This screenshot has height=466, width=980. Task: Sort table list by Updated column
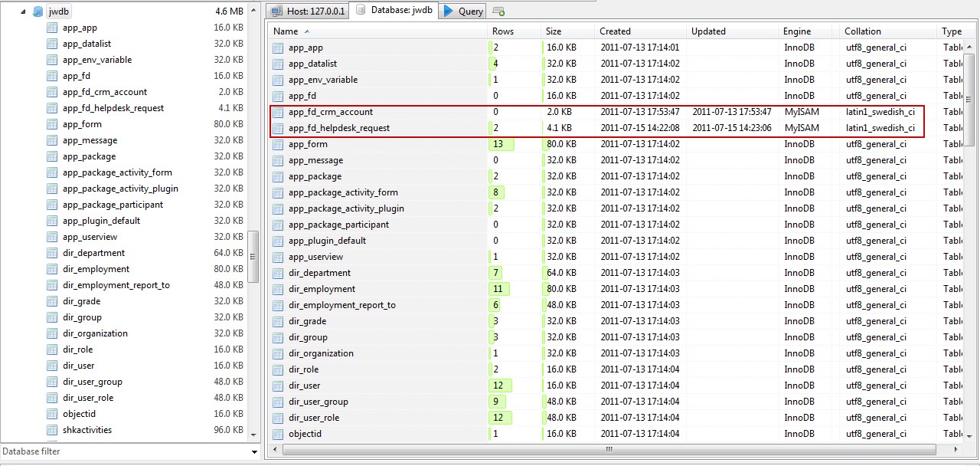point(732,31)
